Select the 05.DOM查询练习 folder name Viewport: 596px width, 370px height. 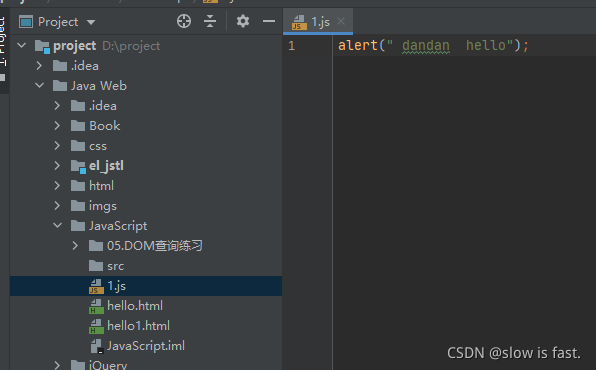tap(155, 246)
